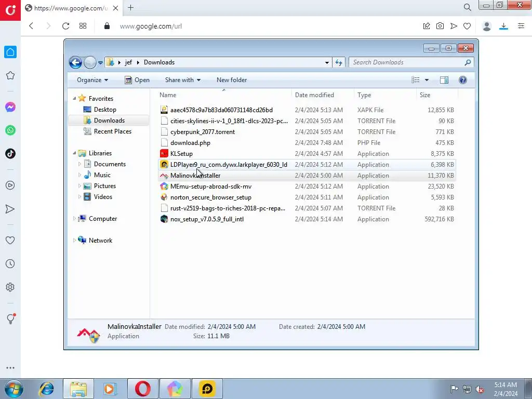The width and height of the screenshot is (532, 399).
Task: Open the recent pages dropdown arrow
Action: point(100,62)
